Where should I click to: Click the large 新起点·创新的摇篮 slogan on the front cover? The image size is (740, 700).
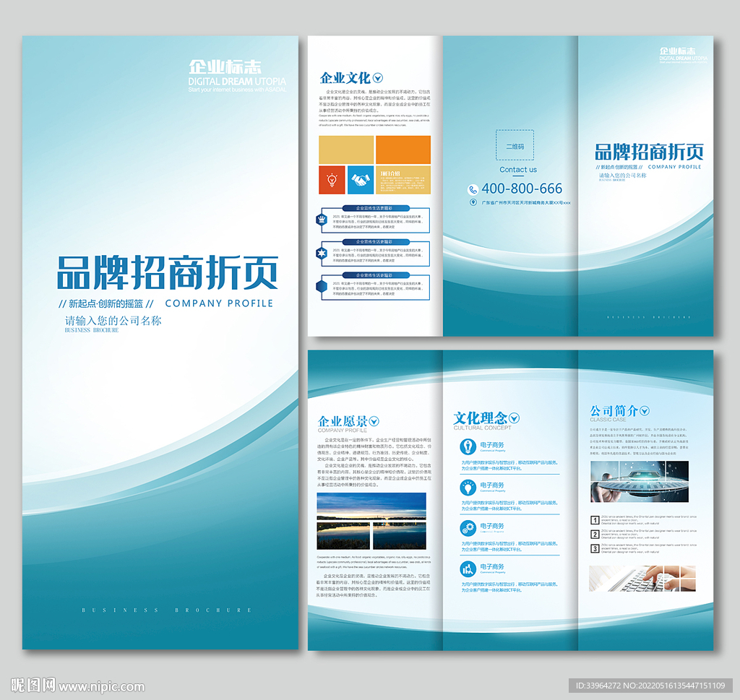click(106, 303)
